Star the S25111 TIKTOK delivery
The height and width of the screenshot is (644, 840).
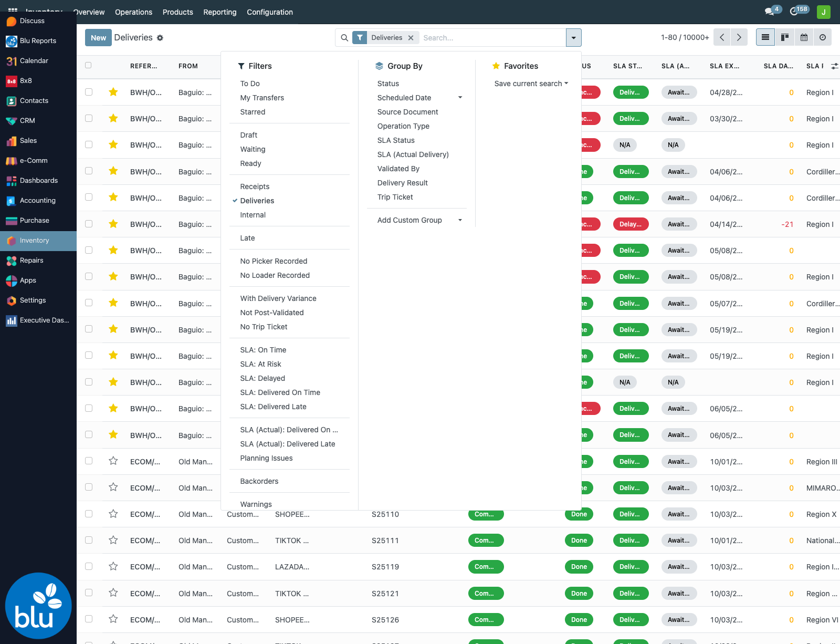(x=113, y=540)
